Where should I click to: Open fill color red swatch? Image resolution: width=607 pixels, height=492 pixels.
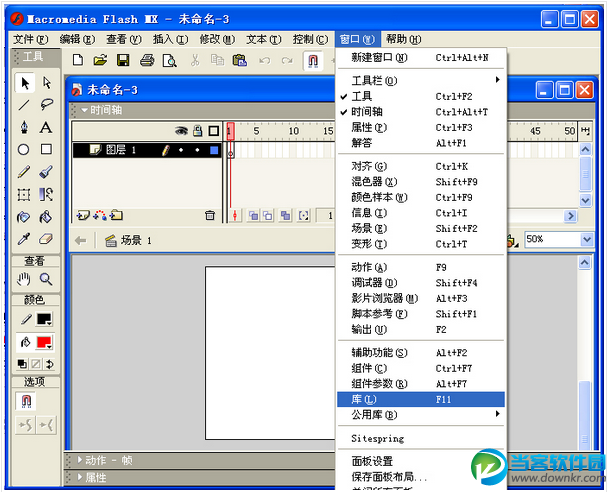pos(44,343)
